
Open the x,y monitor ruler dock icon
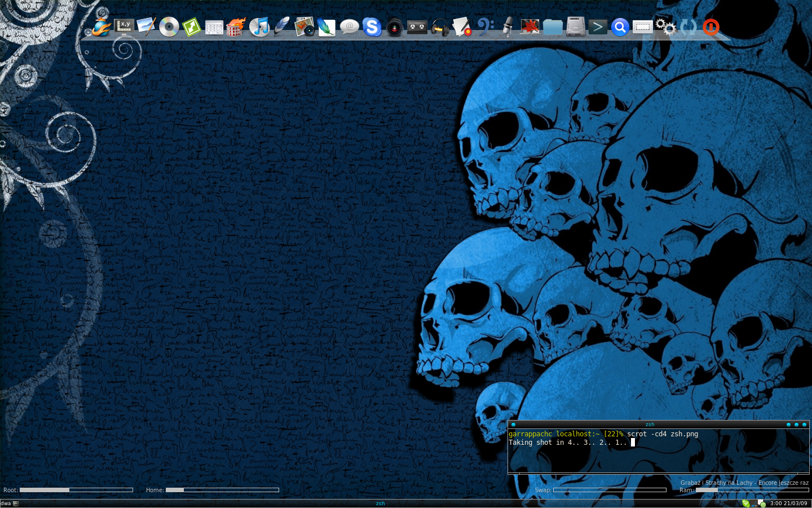124,27
